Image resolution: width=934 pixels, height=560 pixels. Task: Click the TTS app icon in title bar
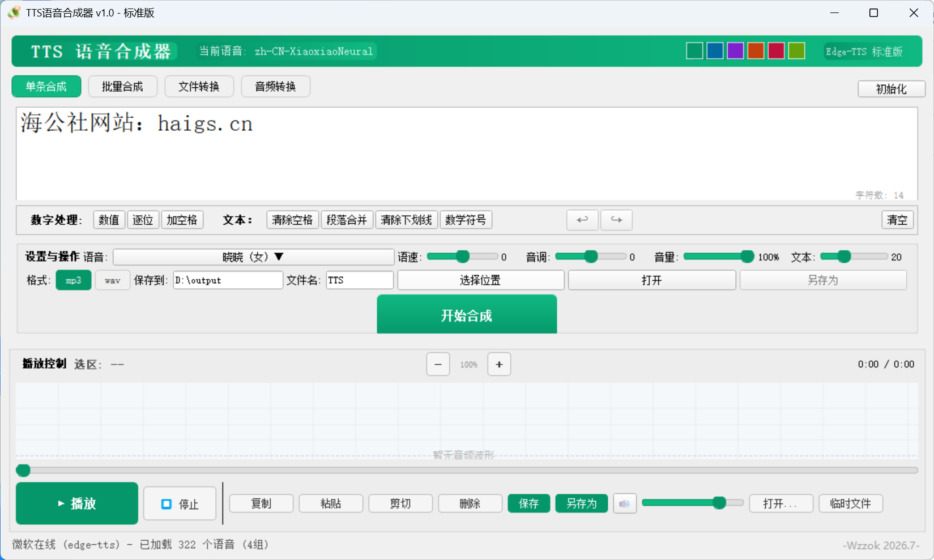click(14, 12)
